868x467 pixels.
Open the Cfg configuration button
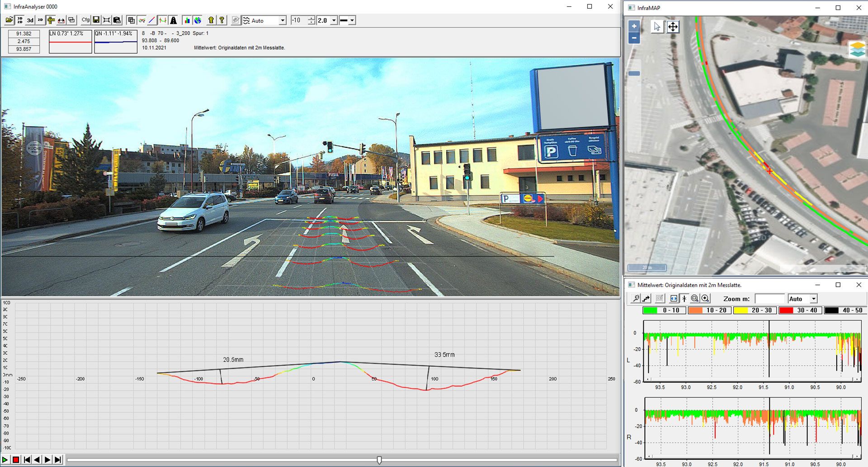point(85,20)
